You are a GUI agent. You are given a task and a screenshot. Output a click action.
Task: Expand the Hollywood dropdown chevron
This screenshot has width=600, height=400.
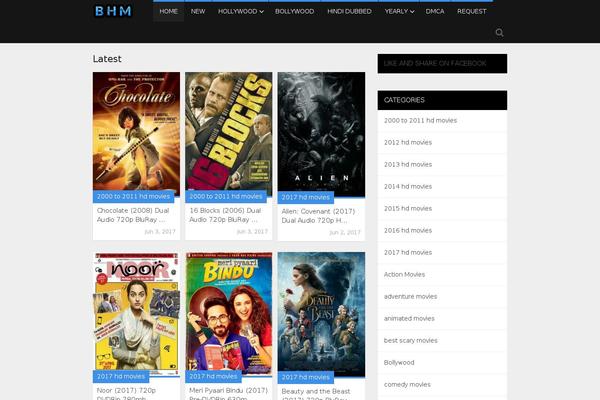point(261,12)
